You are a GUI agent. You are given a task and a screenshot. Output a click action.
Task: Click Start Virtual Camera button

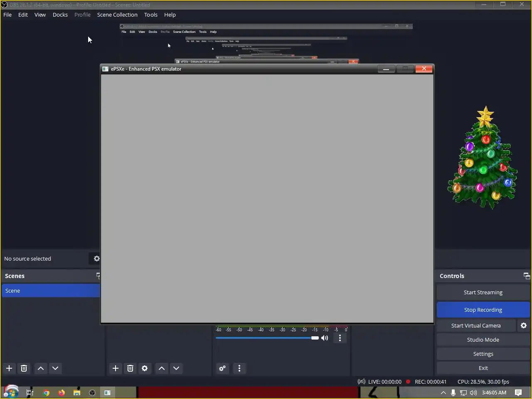pos(476,325)
